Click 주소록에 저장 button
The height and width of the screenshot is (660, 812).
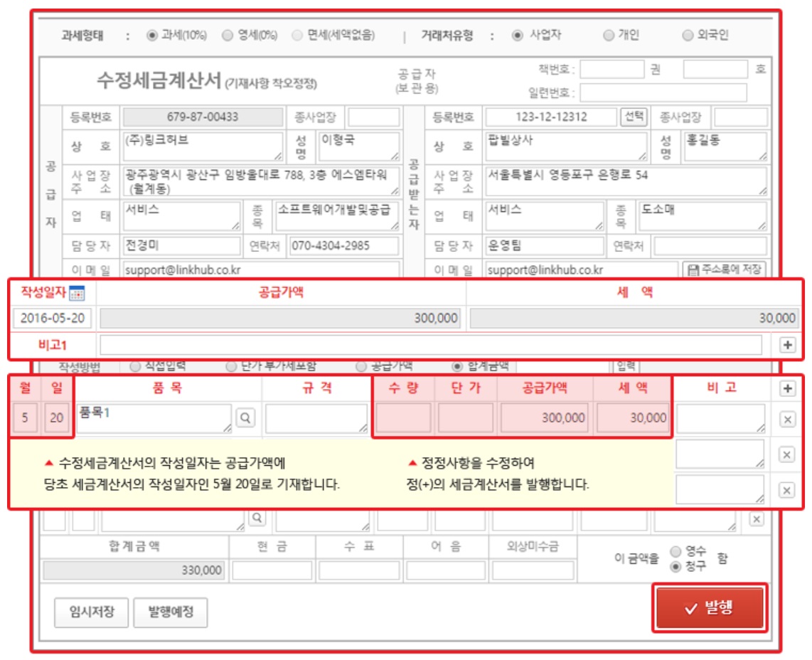tap(724, 270)
